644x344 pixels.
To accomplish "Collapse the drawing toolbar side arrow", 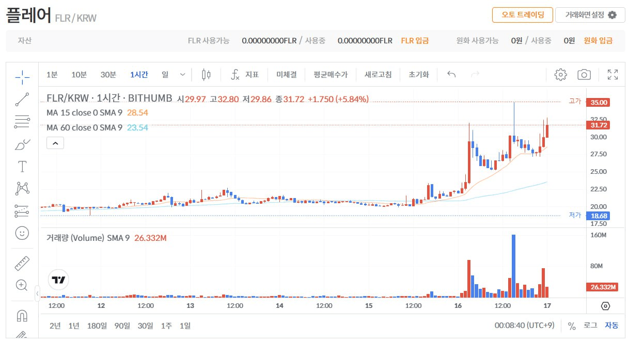I will [37, 293].
